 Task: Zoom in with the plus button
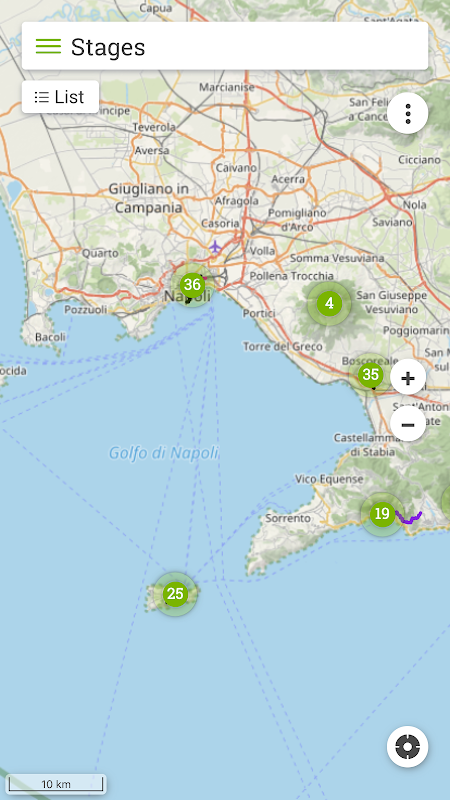click(408, 378)
